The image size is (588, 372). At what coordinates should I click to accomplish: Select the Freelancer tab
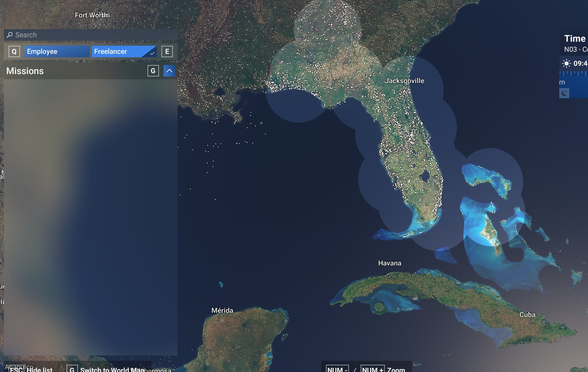(124, 51)
